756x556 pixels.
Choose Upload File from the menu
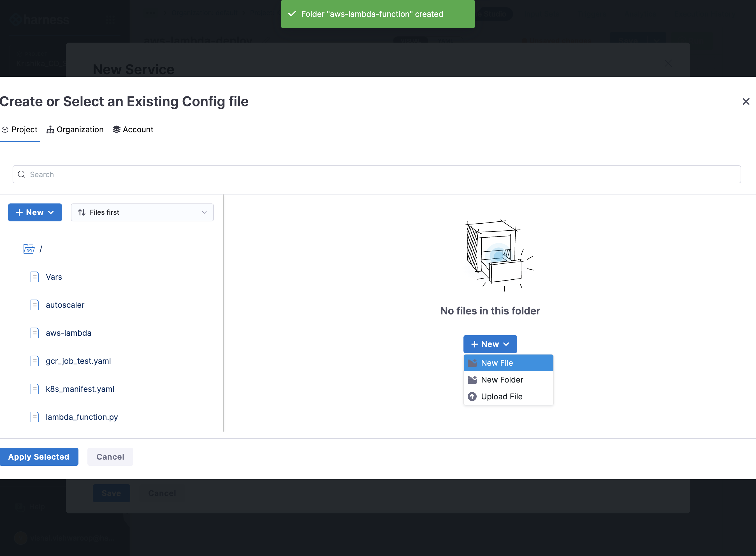point(508,397)
